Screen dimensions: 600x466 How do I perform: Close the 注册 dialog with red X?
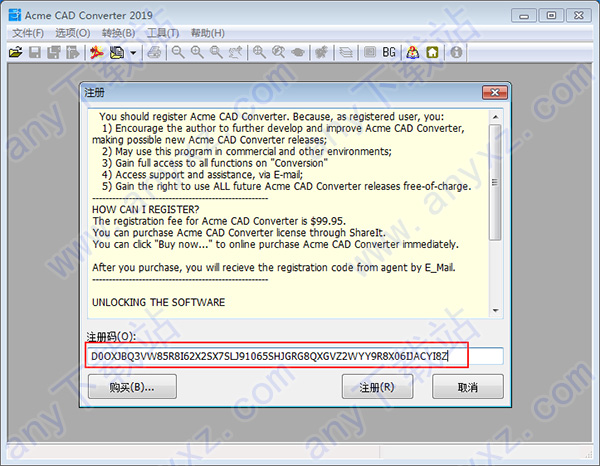[x=495, y=92]
